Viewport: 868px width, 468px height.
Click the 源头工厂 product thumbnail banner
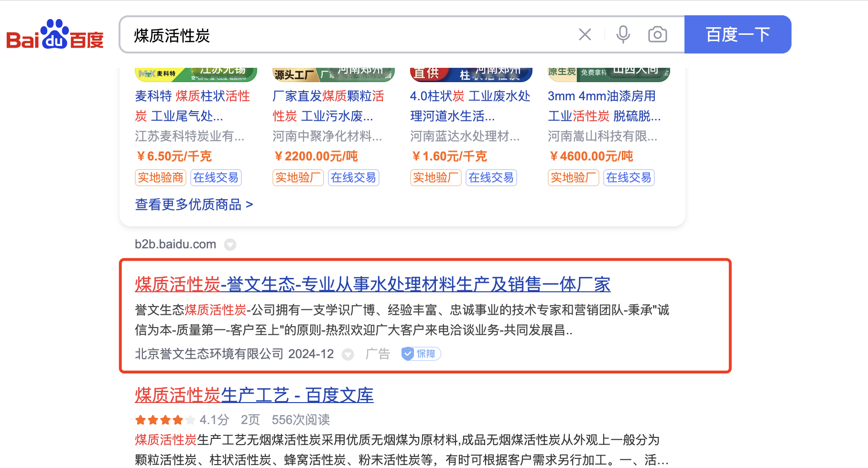coord(334,74)
